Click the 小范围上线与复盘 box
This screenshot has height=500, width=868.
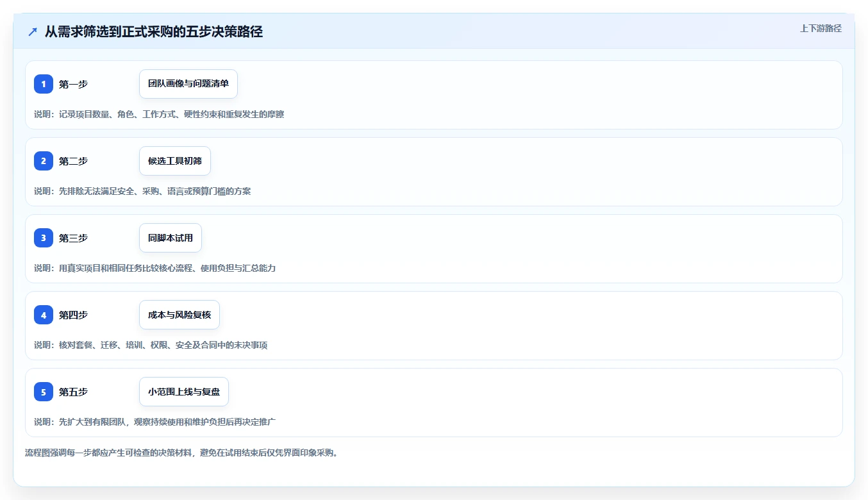tap(184, 392)
